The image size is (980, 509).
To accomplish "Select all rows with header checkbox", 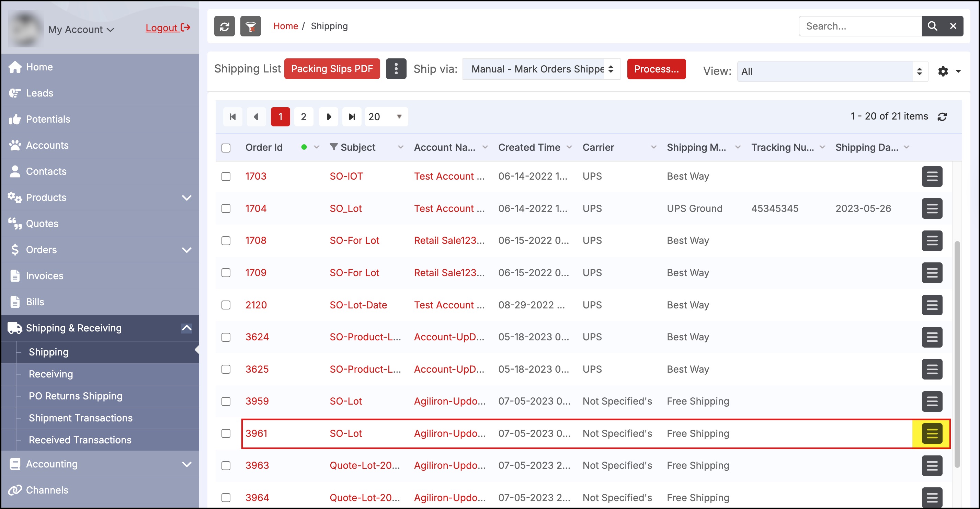I will tap(226, 148).
